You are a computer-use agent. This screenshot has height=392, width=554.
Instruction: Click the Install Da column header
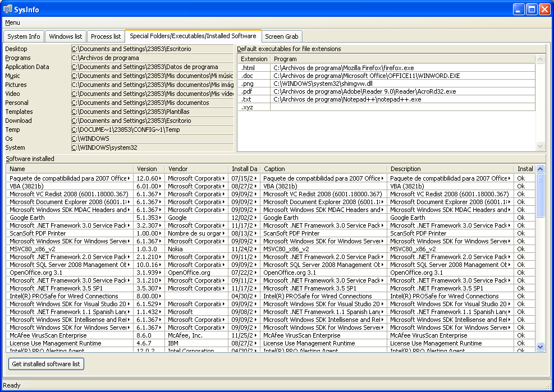pyautogui.click(x=244, y=169)
